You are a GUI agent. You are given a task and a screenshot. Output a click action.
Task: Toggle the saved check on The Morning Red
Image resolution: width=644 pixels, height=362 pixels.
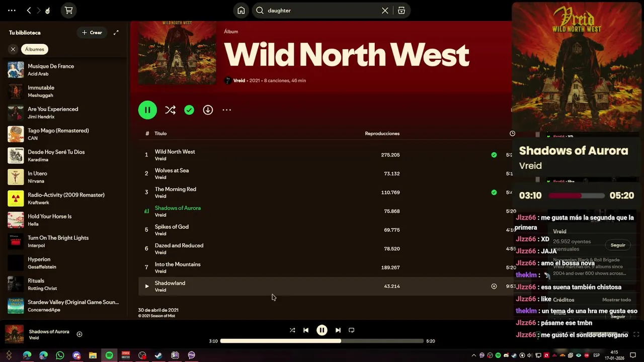[494, 193]
